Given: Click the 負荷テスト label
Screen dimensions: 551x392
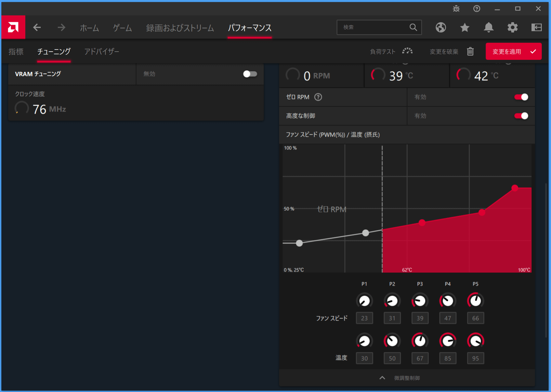Looking at the screenshot, I should point(383,52).
